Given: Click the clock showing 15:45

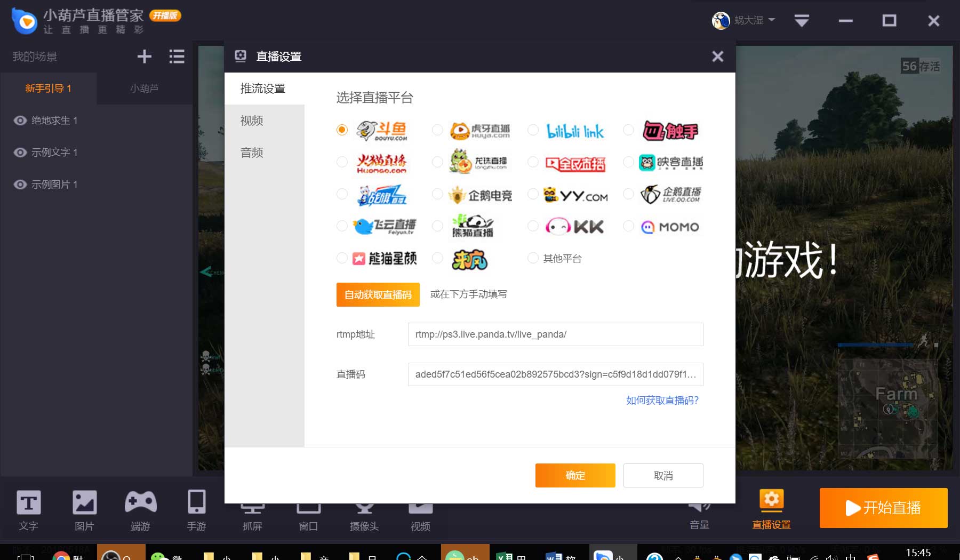Looking at the screenshot, I should [918, 553].
